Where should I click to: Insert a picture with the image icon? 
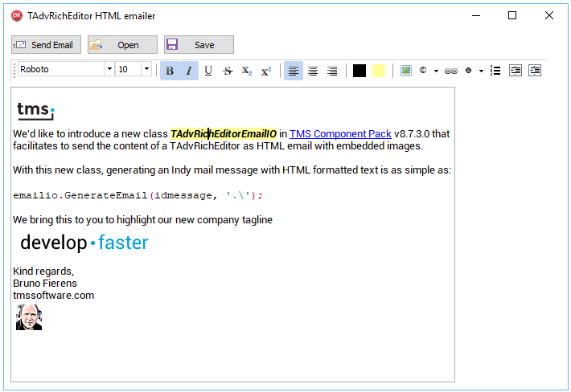406,71
